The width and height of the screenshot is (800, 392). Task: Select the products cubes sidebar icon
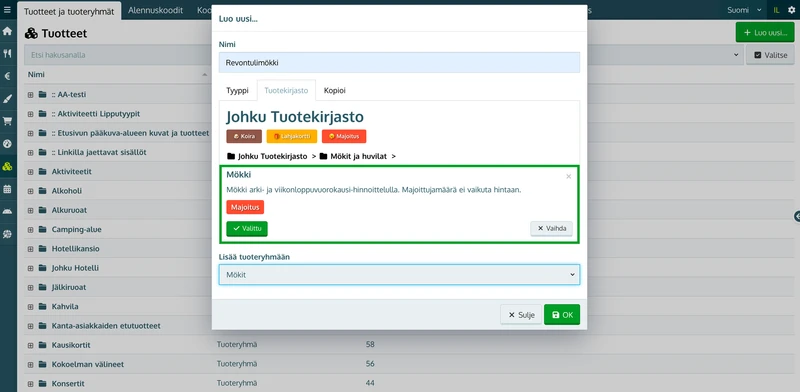click(x=7, y=166)
